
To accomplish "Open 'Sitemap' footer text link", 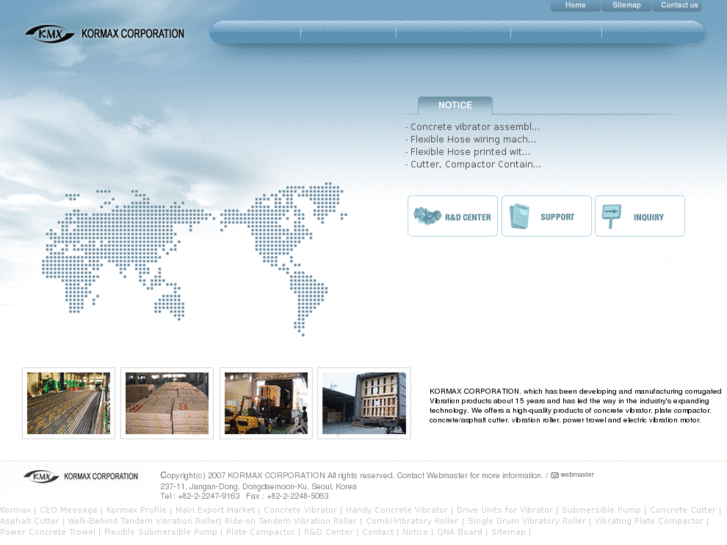I will click(x=509, y=532).
